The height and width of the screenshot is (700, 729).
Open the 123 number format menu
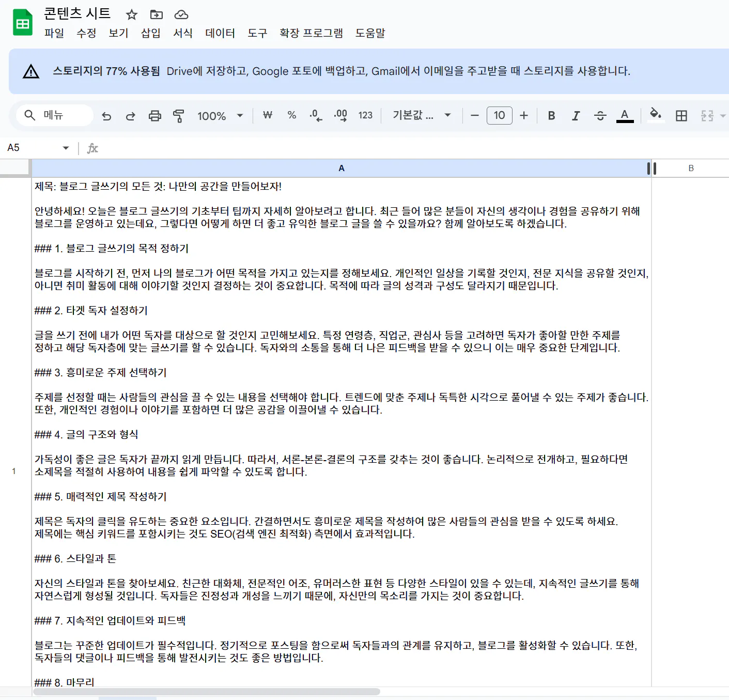point(365,115)
